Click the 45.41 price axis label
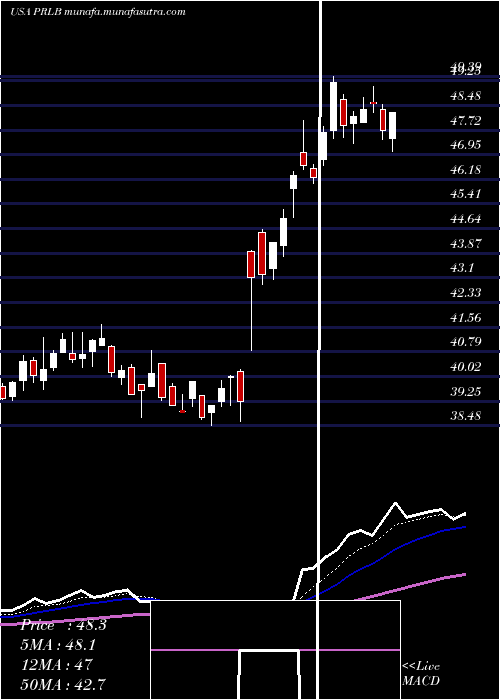The height and width of the screenshot is (700, 500). pos(466,194)
